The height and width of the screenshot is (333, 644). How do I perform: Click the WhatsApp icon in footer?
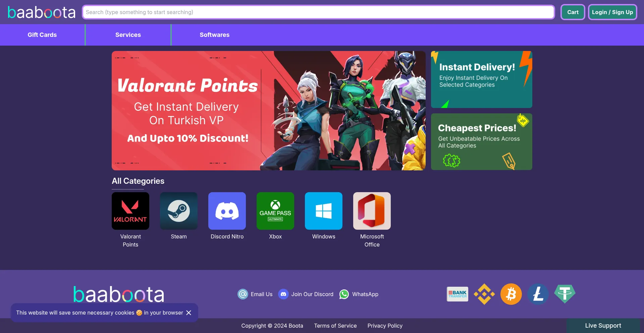[x=344, y=294]
